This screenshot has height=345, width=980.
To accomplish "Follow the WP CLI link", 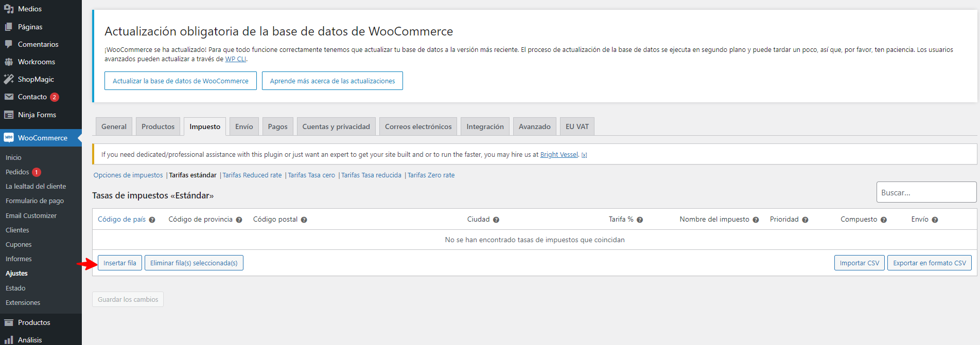I will (x=236, y=59).
